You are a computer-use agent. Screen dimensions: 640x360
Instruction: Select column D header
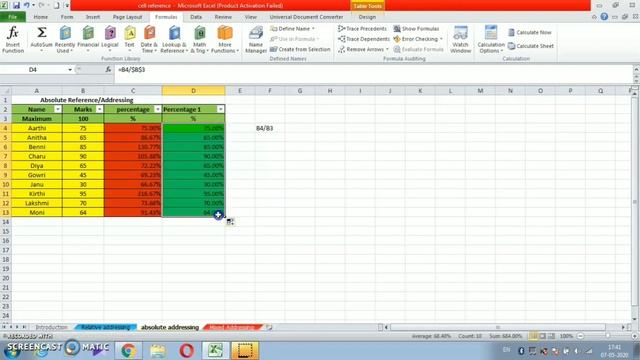point(193,91)
